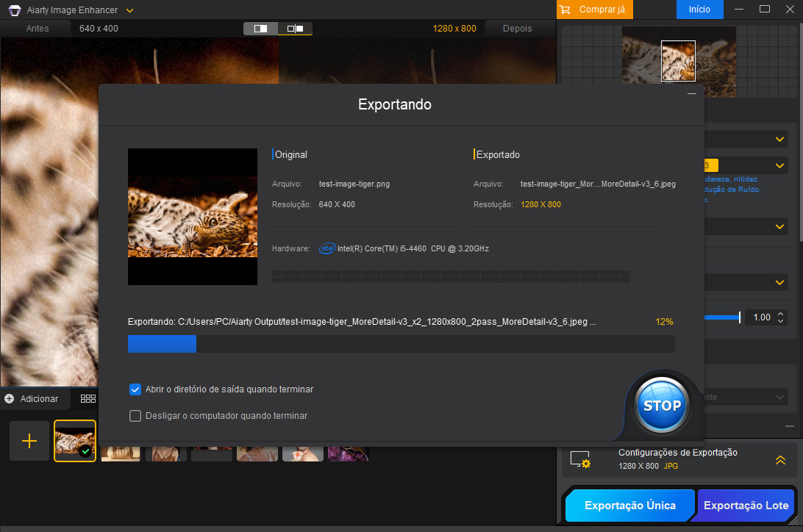Select split side-by-side compare view icon
The width and height of the screenshot is (803, 532).
(x=295, y=29)
